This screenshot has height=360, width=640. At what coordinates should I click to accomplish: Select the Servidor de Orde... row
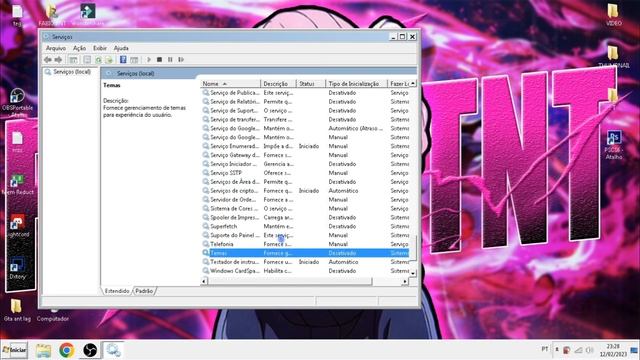click(305, 200)
